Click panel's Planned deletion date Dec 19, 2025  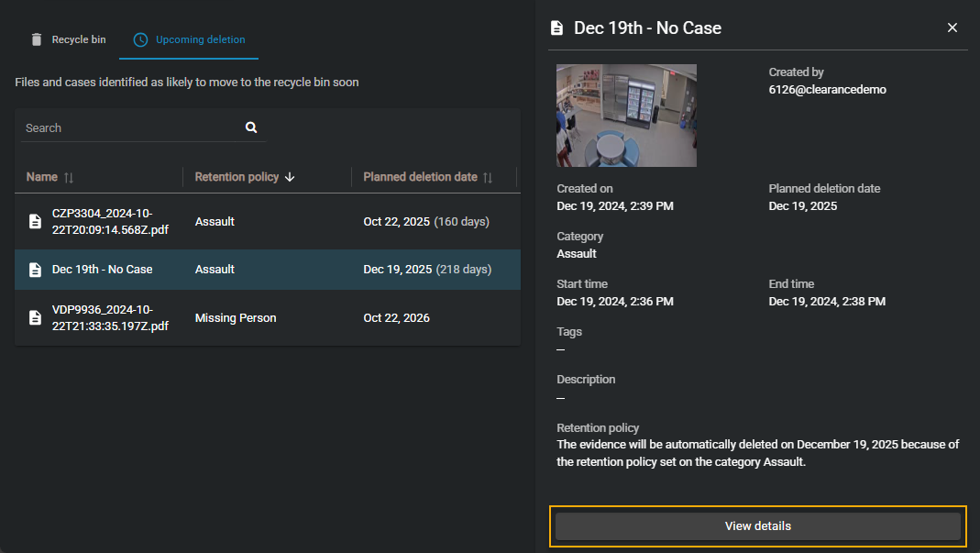point(802,205)
